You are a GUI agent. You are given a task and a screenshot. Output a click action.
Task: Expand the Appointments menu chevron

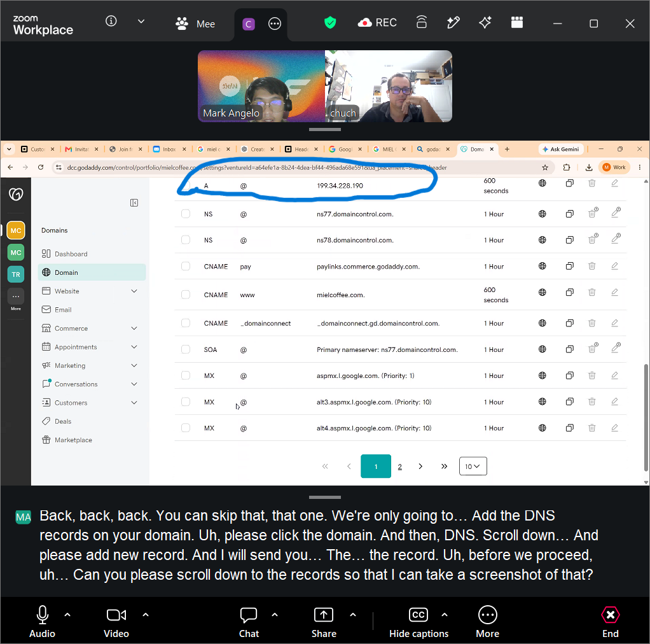click(x=134, y=347)
